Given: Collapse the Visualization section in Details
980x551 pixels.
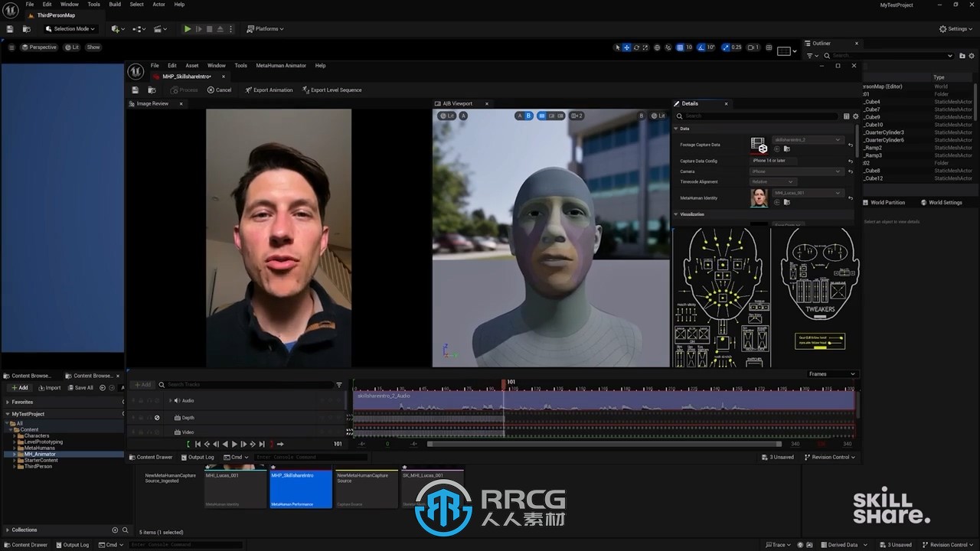Looking at the screenshot, I should pos(676,214).
